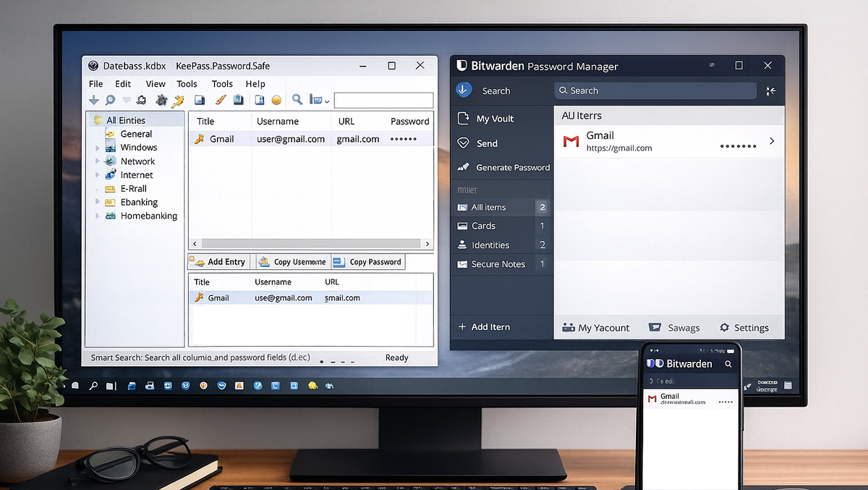Click the clipboard icon in KeePass toolbar
The image size is (868, 490).
click(238, 101)
